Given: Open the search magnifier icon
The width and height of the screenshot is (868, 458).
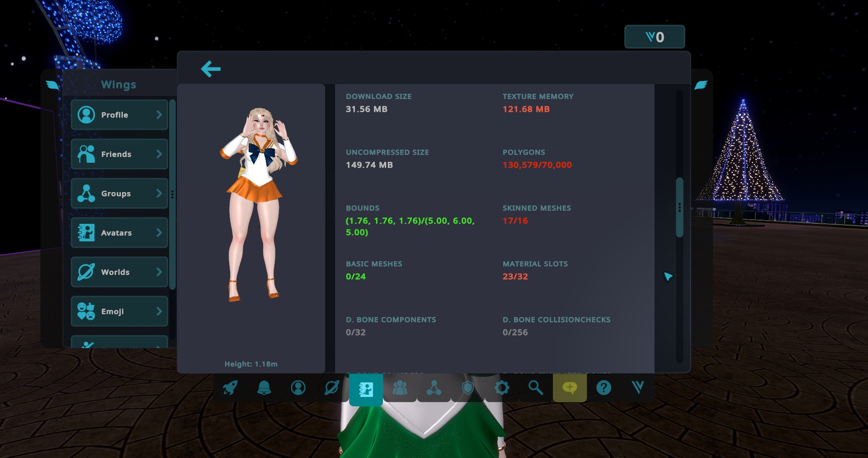Looking at the screenshot, I should pyautogui.click(x=536, y=387).
